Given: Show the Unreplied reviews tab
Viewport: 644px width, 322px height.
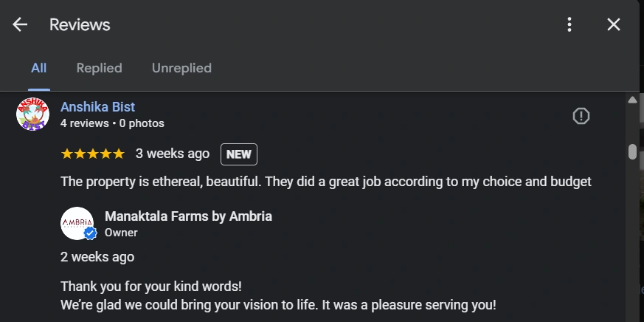Looking at the screenshot, I should 181,68.
